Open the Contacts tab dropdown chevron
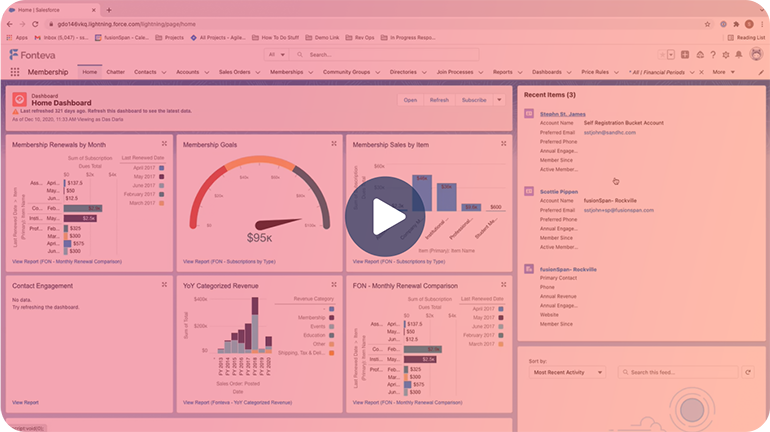770x432 pixels. click(x=164, y=72)
